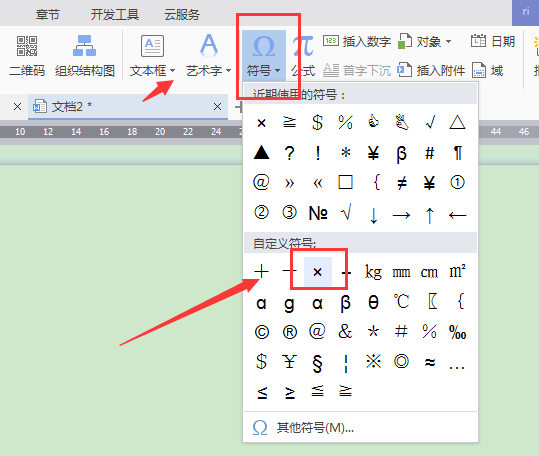Screen dimensions: 539x456
Task: Pick the ℃ degree Celsius symbol
Action: tap(402, 302)
